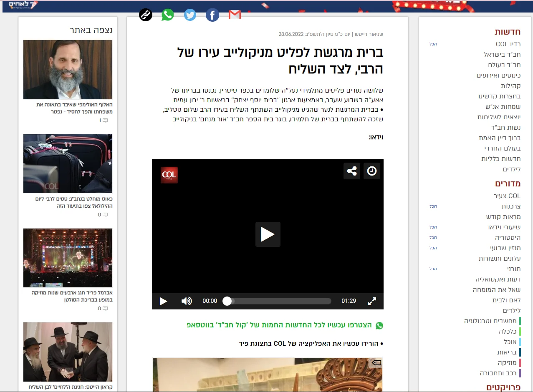Start the video with center play button
The width and height of the screenshot is (533, 392).
pos(268,234)
